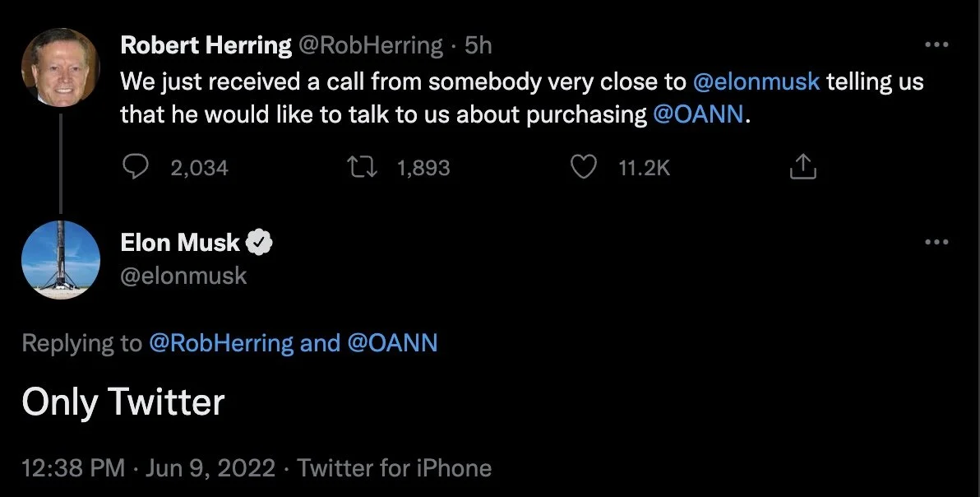This screenshot has width=980, height=497.
Task: Open Elon Musk's rocket profile picture
Action: coord(60,260)
